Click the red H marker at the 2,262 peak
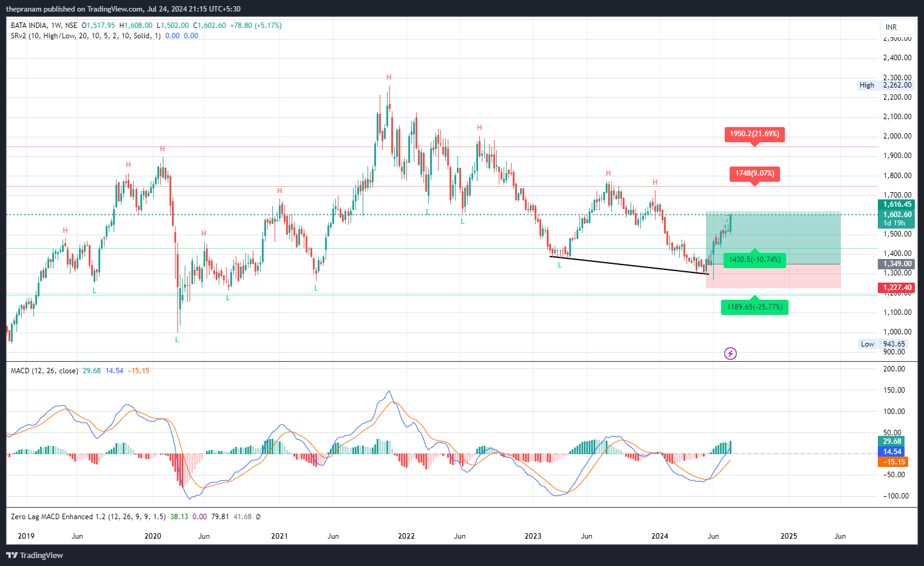The height and width of the screenshot is (566, 924). click(389, 77)
